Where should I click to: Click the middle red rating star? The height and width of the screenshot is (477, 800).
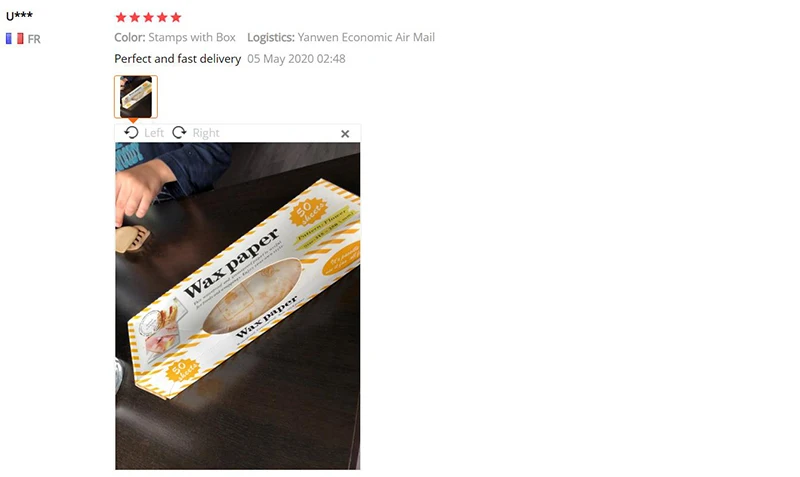coord(148,17)
